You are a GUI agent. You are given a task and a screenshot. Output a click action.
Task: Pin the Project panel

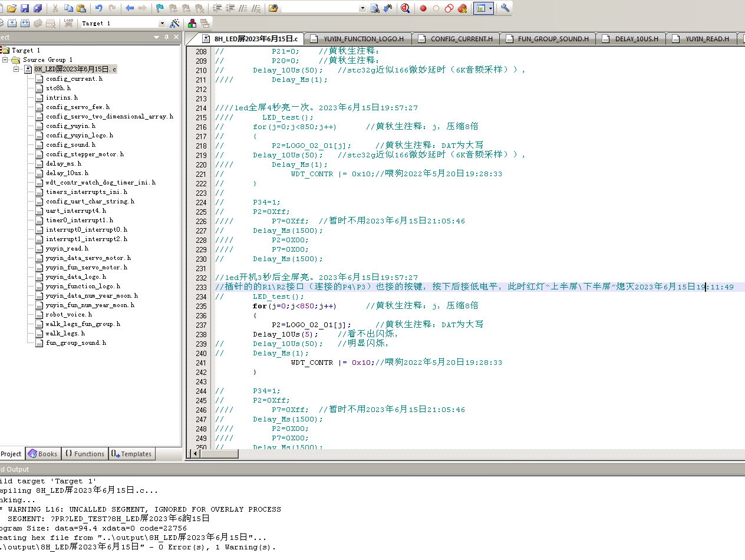tap(166, 37)
